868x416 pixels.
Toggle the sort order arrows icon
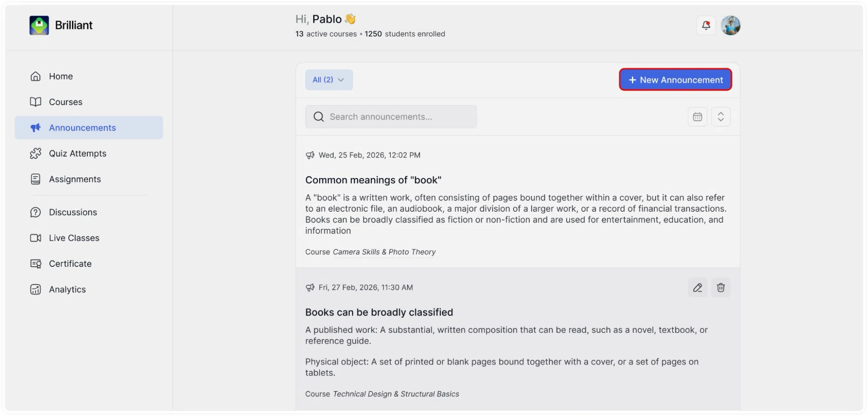pos(721,117)
